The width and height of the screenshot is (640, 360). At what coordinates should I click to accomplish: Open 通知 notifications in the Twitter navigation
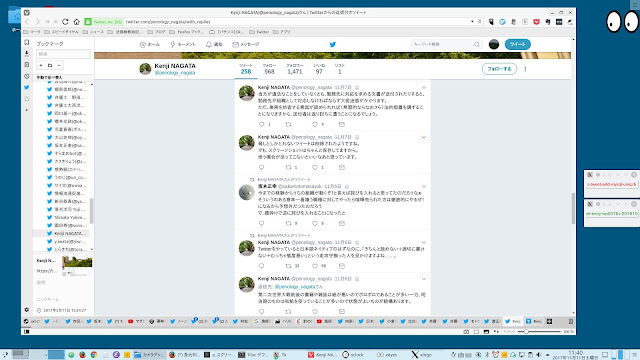tap(214, 44)
